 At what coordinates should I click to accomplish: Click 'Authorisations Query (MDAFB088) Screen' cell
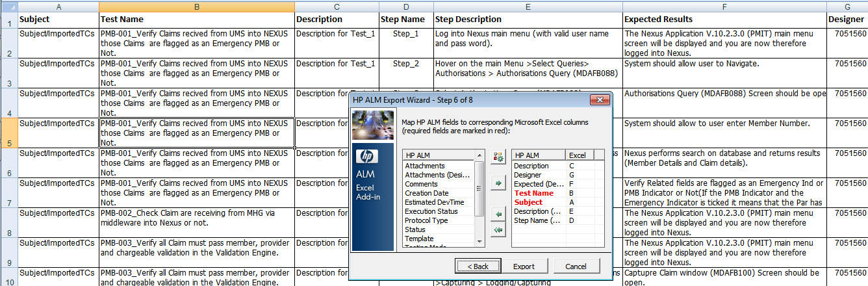(724, 102)
